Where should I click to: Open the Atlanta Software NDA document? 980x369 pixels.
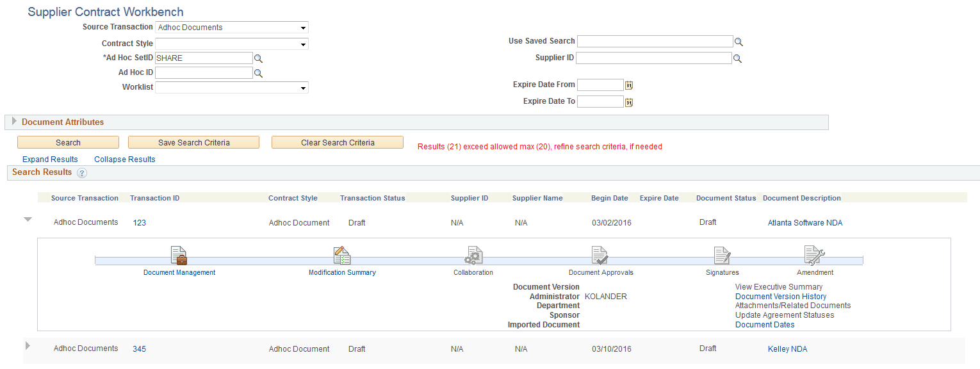[x=805, y=222]
